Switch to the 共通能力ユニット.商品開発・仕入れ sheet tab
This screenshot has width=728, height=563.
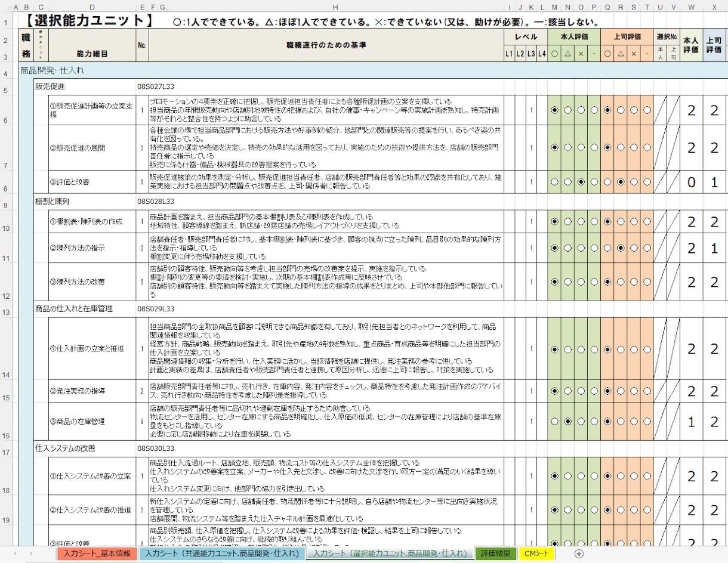click(x=221, y=553)
